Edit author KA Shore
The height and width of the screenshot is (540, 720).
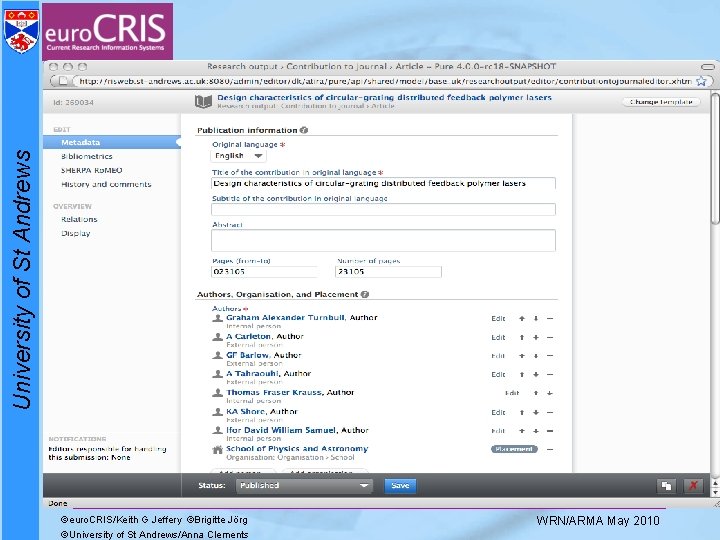tap(498, 412)
